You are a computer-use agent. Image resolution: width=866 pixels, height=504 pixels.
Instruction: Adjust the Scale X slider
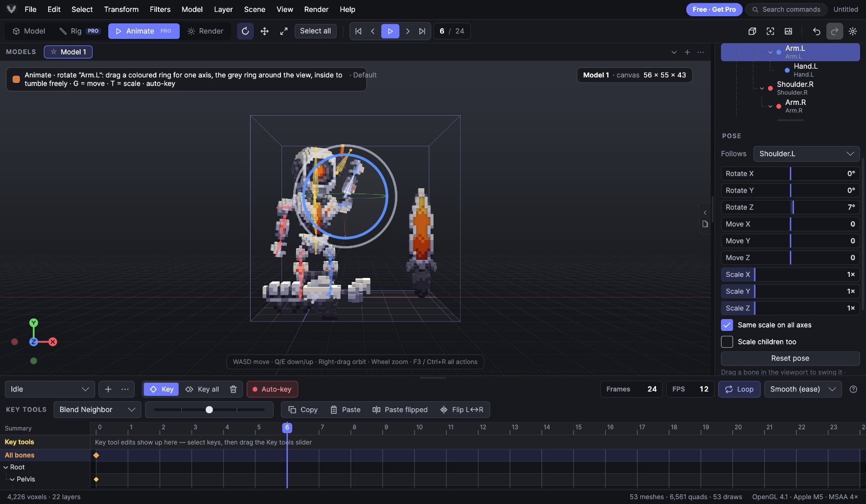pyautogui.click(x=790, y=275)
